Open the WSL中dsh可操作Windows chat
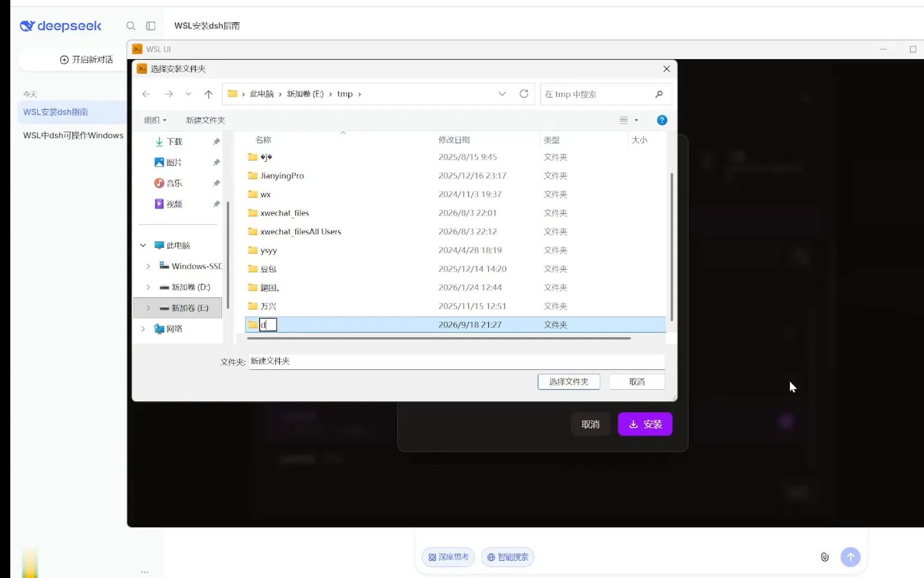This screenshot has height=578, width=924. coord(73,135)
